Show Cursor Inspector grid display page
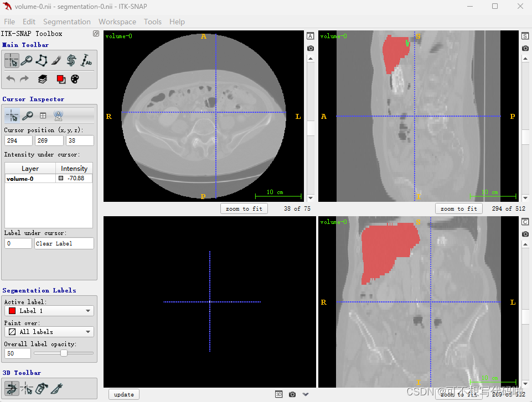This screenshot has height=402, width=532. pos(43,116)
